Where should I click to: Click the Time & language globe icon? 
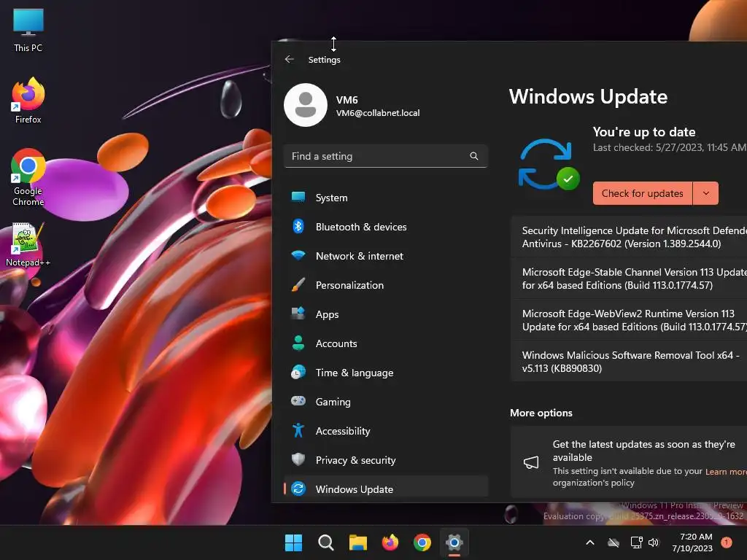(x=298, y=373)
